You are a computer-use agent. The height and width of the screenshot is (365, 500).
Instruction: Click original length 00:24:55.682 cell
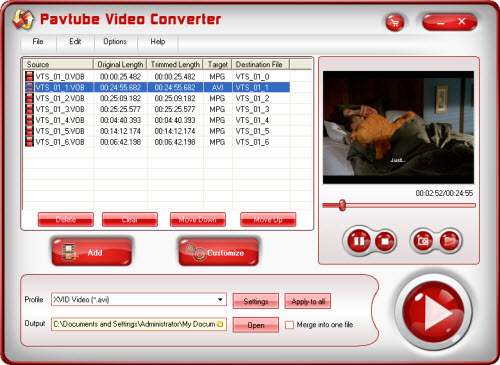(120, 87)
